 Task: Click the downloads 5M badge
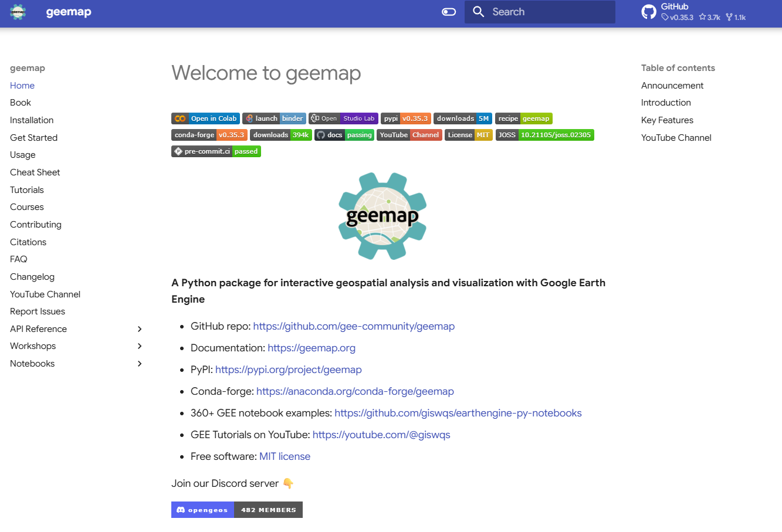[463, 118]
